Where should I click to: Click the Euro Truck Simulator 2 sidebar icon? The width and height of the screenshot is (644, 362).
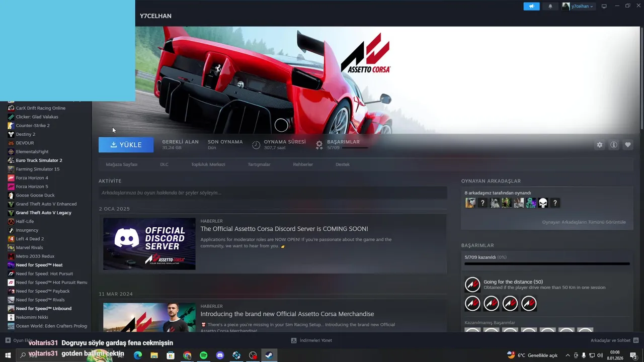11,160
